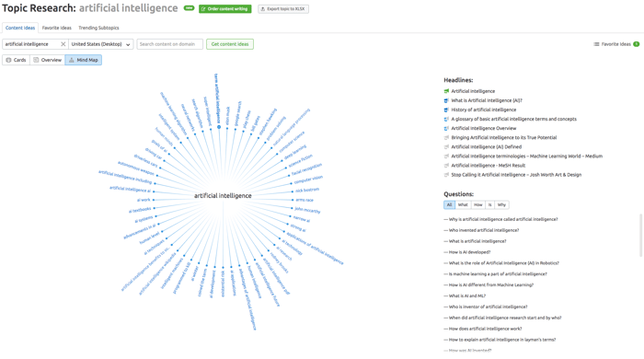Click the Search content on domain field

pyautogui.click(x=169, y=44)
